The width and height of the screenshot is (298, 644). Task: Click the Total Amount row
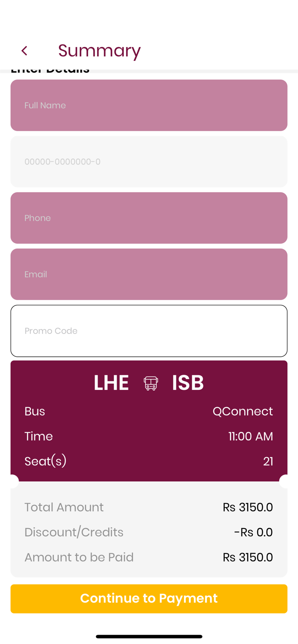click(x=64, y=507)
